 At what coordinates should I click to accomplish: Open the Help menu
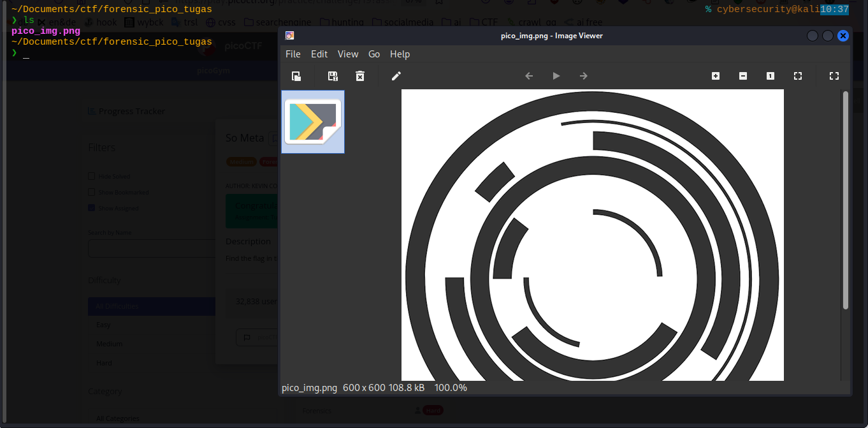pyautogui.click(x=400, y=54)
